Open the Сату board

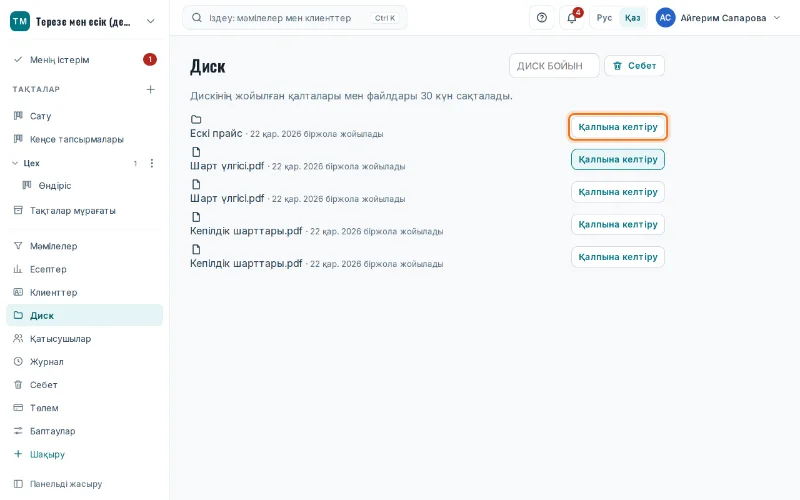click(x=85, y=116)
